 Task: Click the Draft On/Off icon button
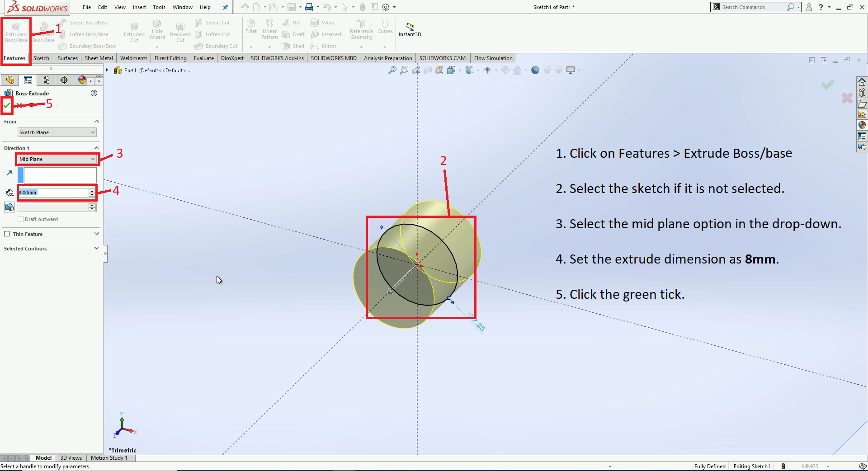pos(9,207)
